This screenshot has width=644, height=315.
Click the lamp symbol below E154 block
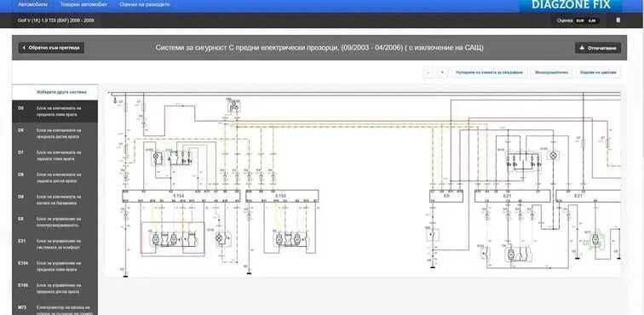click(223, 238)
